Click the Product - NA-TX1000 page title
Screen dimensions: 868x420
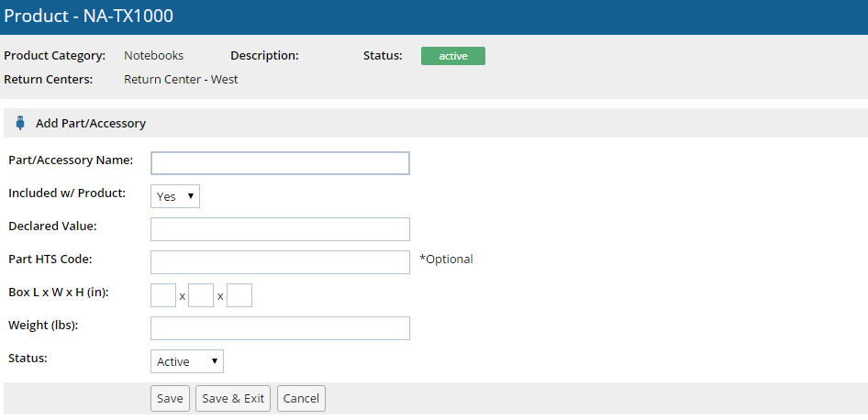tap(88, 17)
